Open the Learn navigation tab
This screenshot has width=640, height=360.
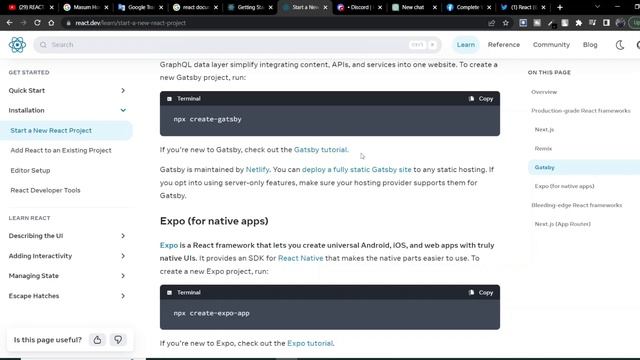coord(465,44)
